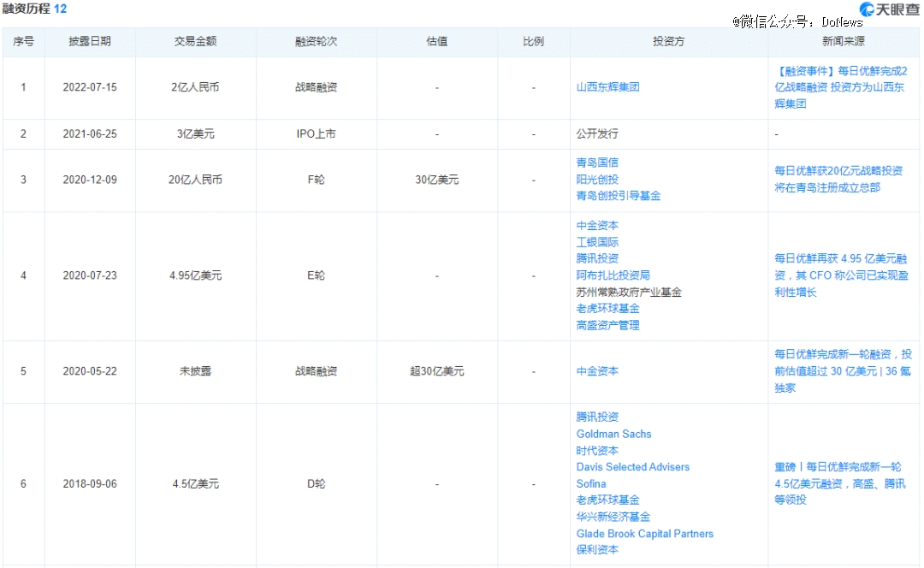Click 战略融资 in the 2022-07-15 row
Viewport: 924px width, 568px height.
pos(316,87)
